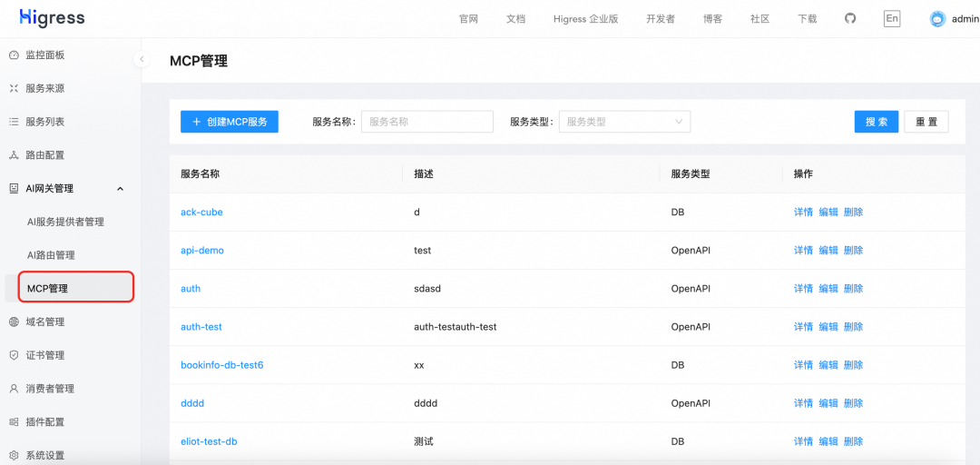
Task: Click the 域名管理 globe icon
Action: tap(14, 322)
